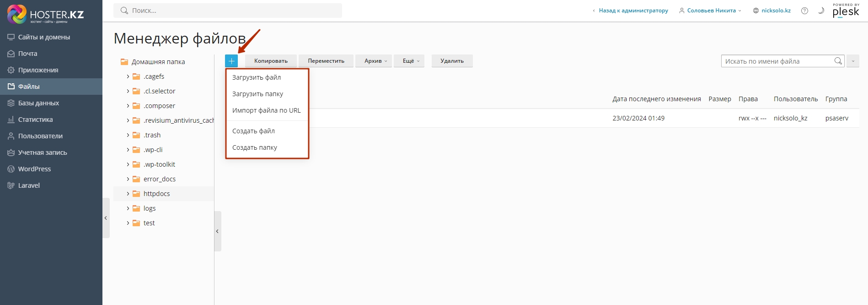Screen dimensions: 868x305
Task: Click the blue plus add button
Action: point(231,61)
